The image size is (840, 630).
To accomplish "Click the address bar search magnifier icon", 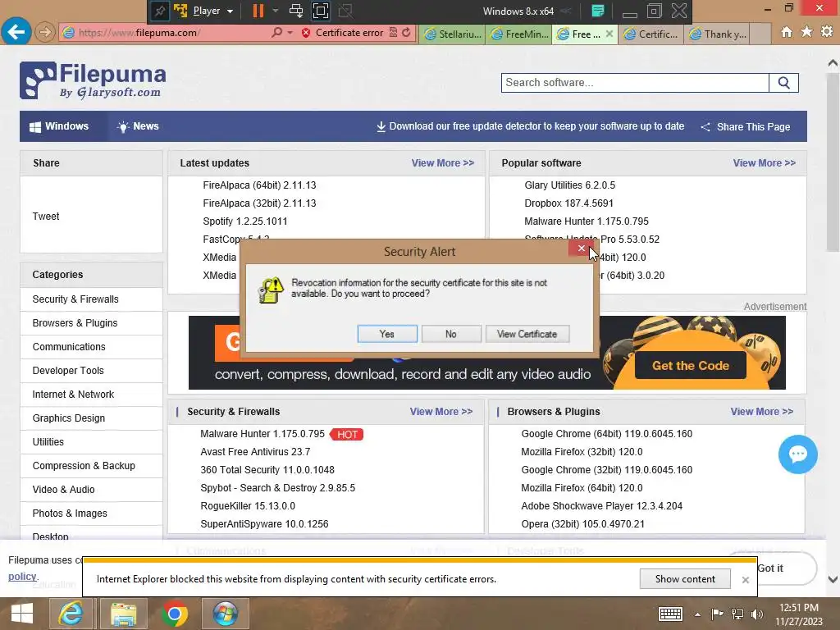I will (276, 33).
